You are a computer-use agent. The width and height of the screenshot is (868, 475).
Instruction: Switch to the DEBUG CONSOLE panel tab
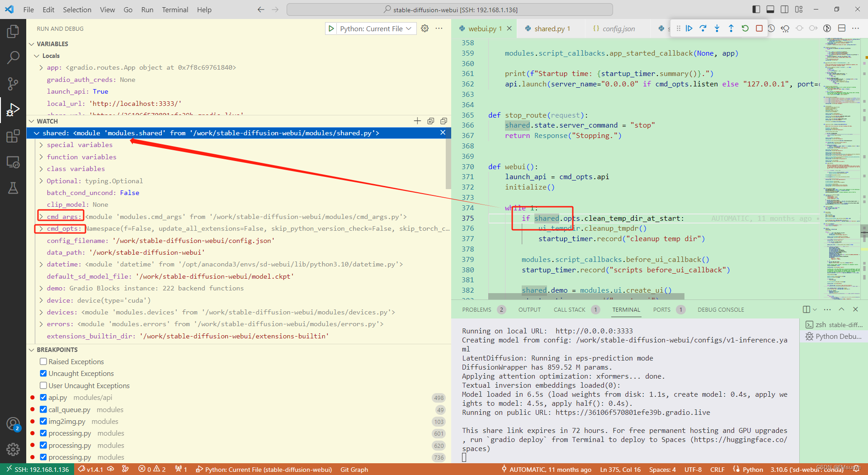(721, 309)
